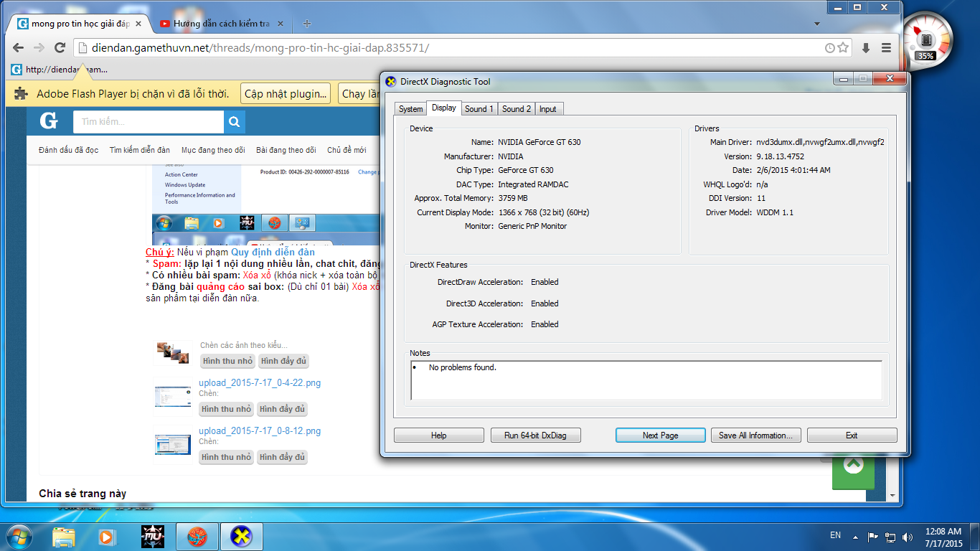Open Chủ đề mới link

pos(347,150)
